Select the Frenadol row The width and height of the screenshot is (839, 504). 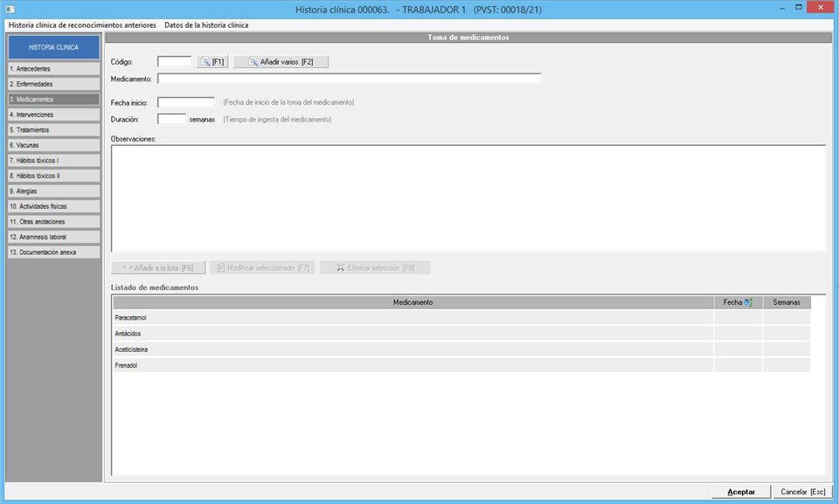(x=461, y=365)
